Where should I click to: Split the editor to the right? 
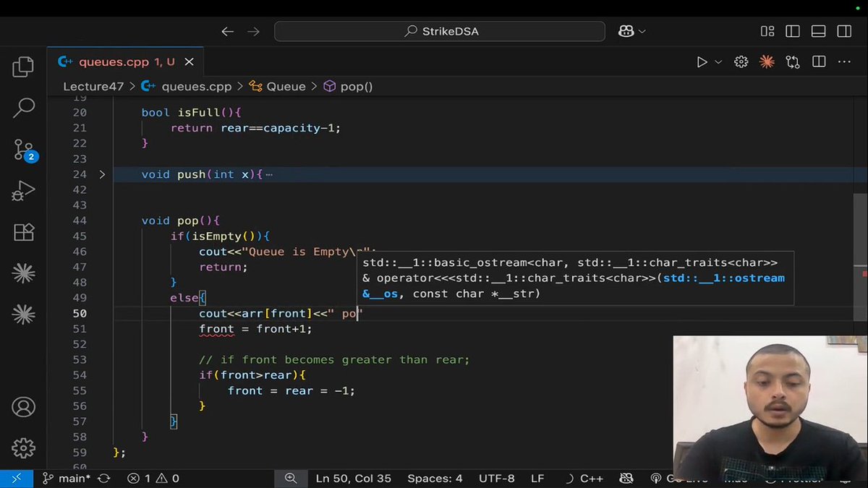point(819,62)
